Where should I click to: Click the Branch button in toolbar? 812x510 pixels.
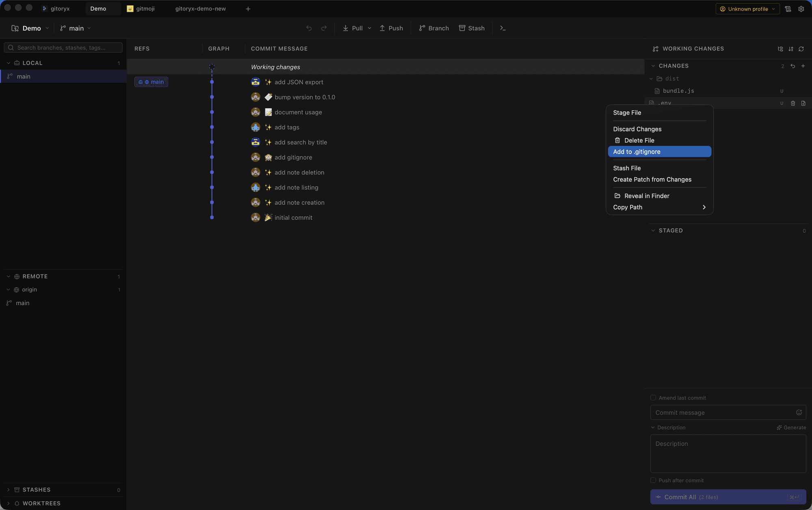tap(434, 28)
